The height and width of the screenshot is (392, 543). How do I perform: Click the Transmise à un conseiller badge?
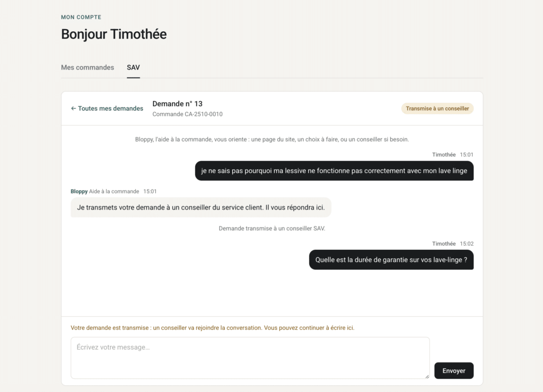coord(437,108)
